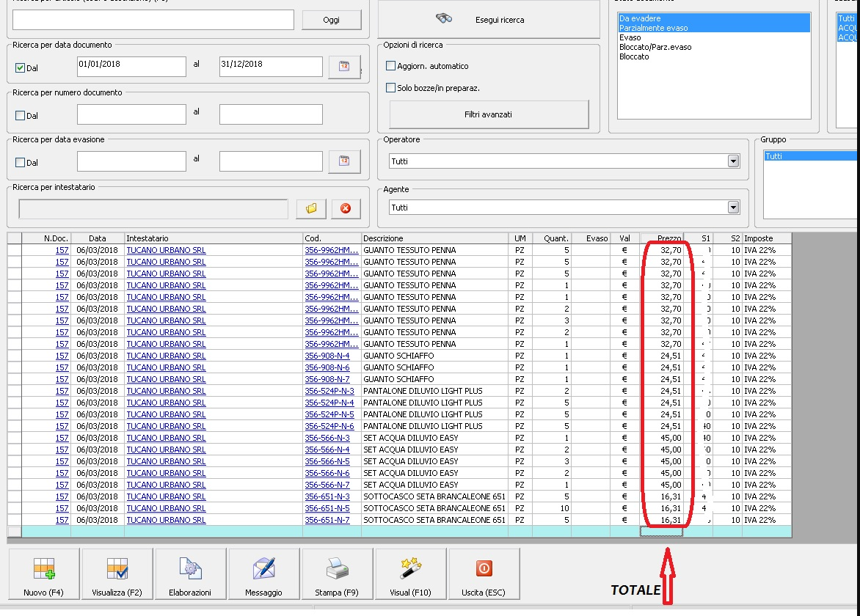
Task: Compose a message via Messaggio
Action: tap(264, 573)
